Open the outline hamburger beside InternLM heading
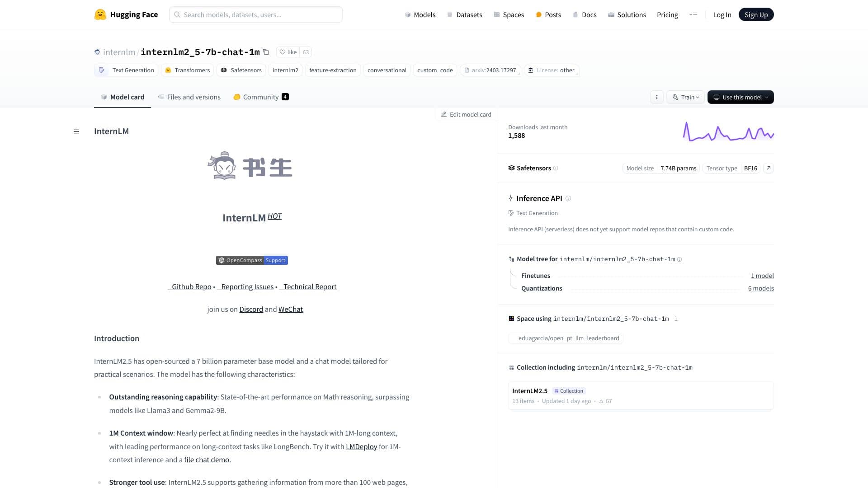Image resolution: width=868 pixels, height=488 pixels. click(76, 131)
